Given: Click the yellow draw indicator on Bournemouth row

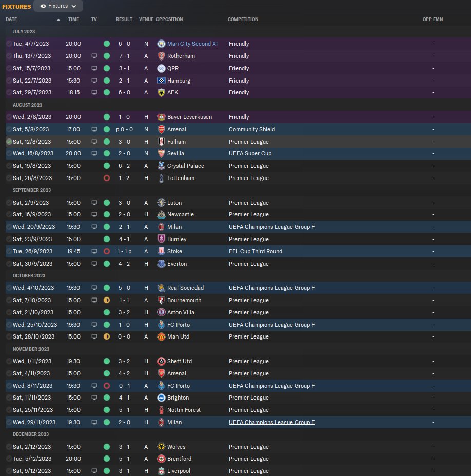Looking at the screenshot, I should click(x=107, y=300).
